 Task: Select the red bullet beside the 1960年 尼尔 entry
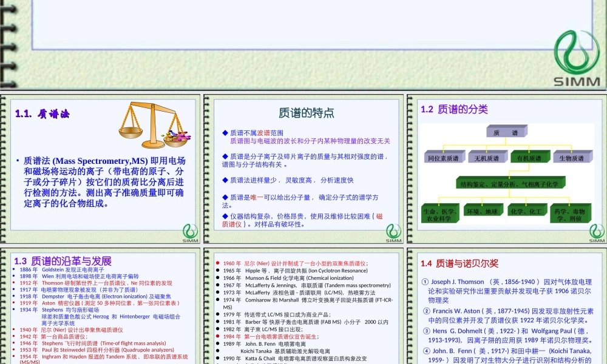click(218, 263)
